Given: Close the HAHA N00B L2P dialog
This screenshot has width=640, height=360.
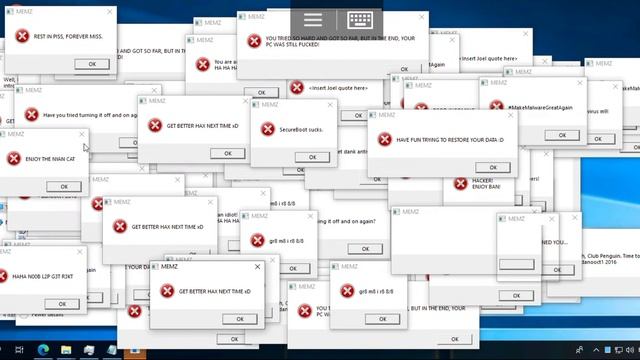Looking at the screenshot, I should click(x=80, y=252).
